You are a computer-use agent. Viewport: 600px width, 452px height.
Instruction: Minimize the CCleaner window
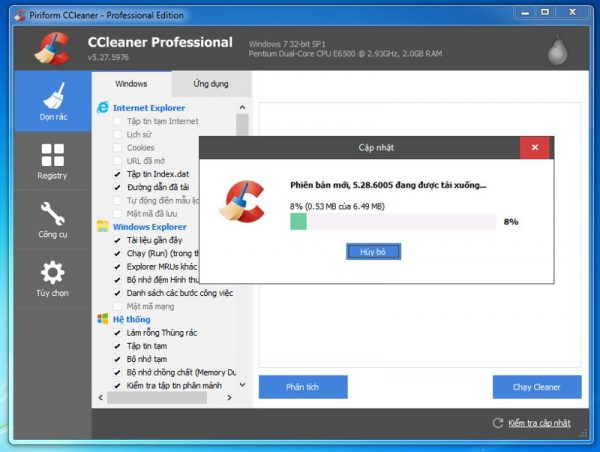click(525, 13)
